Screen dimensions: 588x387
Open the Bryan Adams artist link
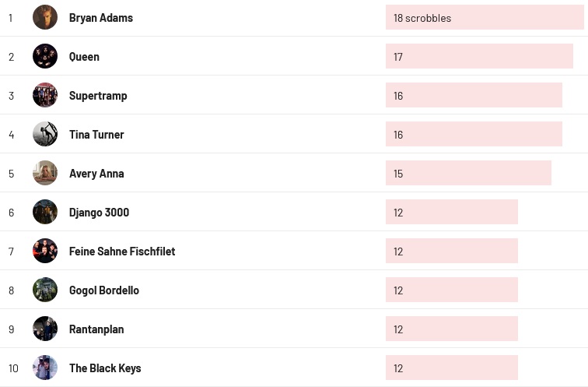(100, 18)
